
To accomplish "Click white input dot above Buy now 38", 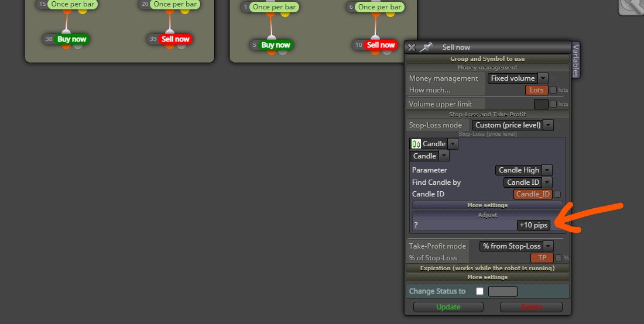I will pyautogui.click(x=66, y=33).
